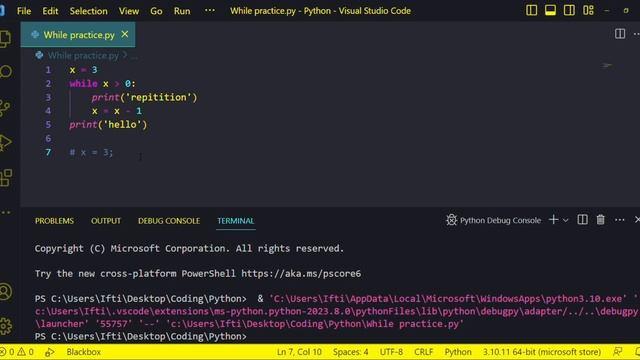Open the Edit menu
Image resolution: width=640 pixels, height=360 pixels.
click(x=50, y=11)
